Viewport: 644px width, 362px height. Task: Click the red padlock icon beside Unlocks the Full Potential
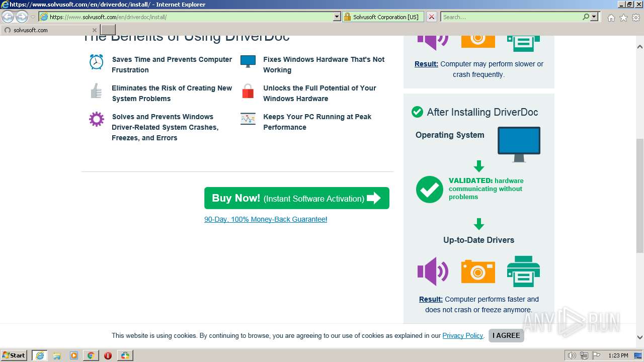[248, 90]
